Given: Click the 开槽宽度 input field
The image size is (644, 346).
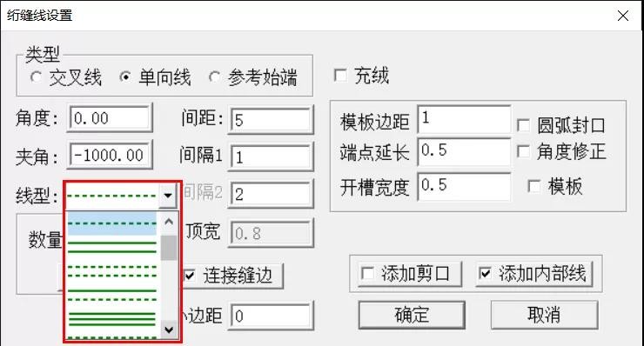Looking at the screenshot, I should coord(464,186).
